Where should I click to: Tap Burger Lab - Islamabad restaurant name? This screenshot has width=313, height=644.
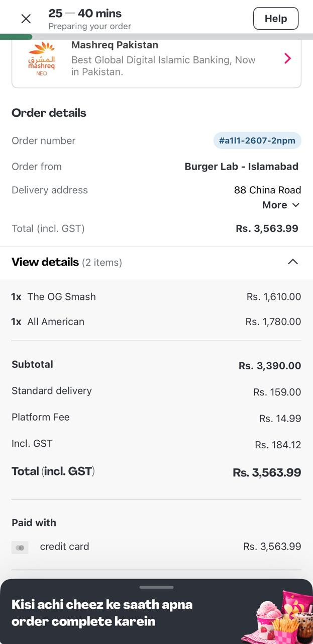click(x=241, y=167)
